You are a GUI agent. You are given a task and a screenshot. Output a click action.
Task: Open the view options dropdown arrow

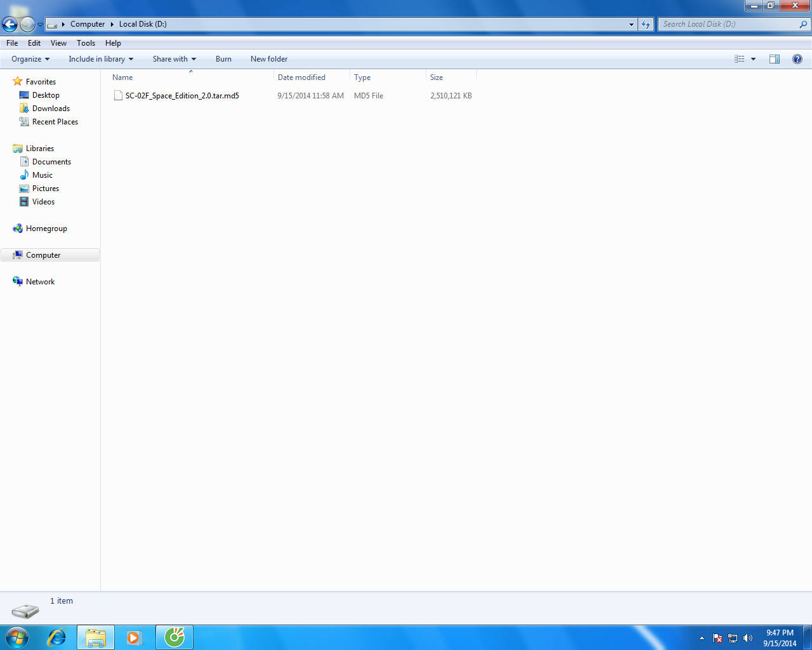(754, 59)
